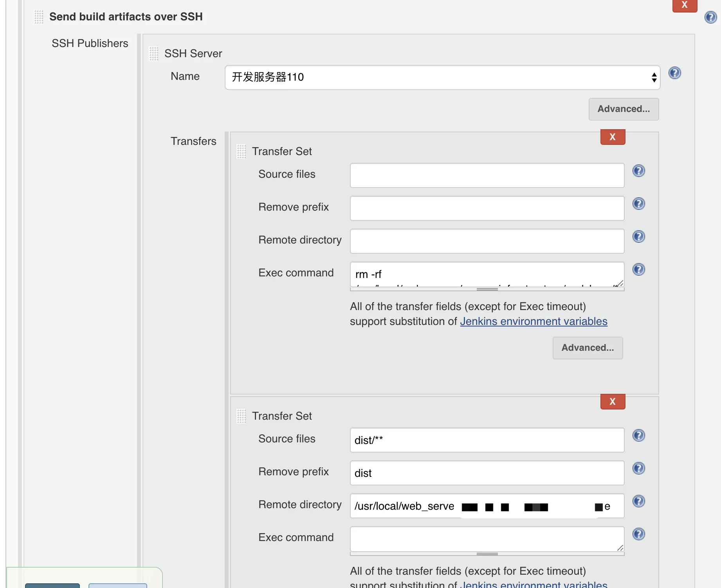
Task: Focus the Exec command box containing 'rm -rf'
Action: click(x=487, y=274)
